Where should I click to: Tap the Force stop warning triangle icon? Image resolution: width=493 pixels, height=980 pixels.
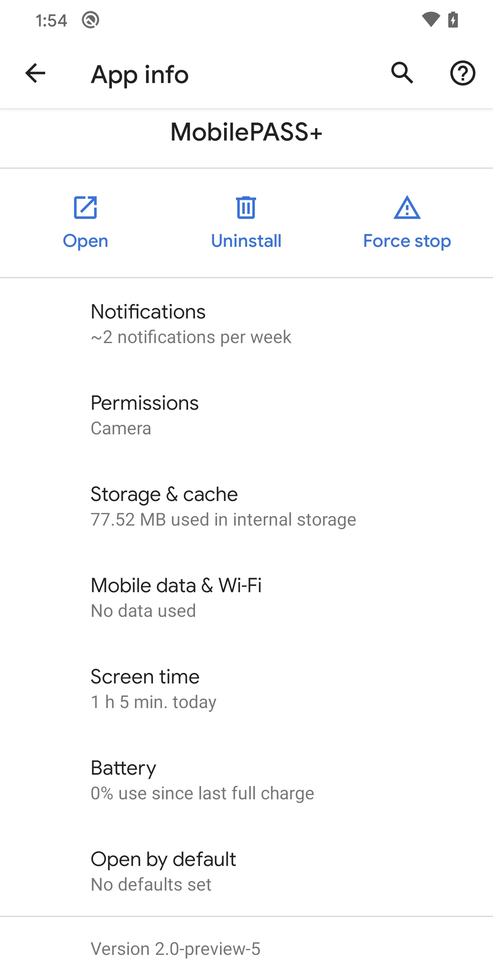pos(407,208)
